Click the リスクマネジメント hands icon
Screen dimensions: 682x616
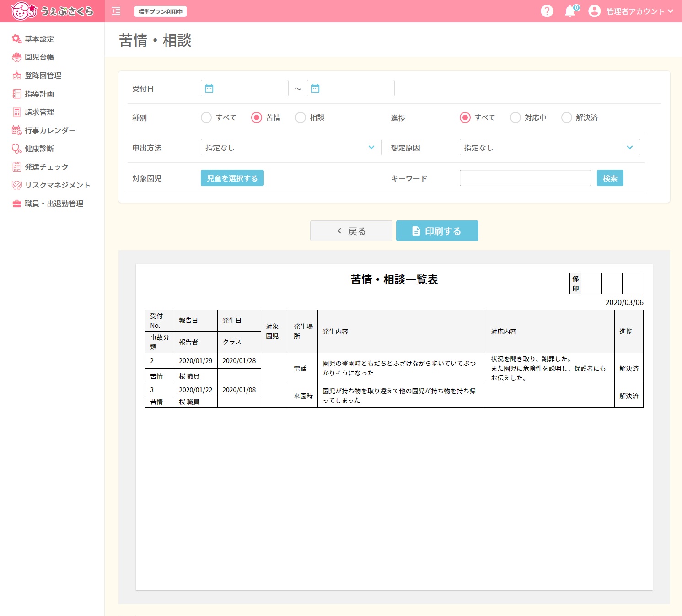coord(17,185)
